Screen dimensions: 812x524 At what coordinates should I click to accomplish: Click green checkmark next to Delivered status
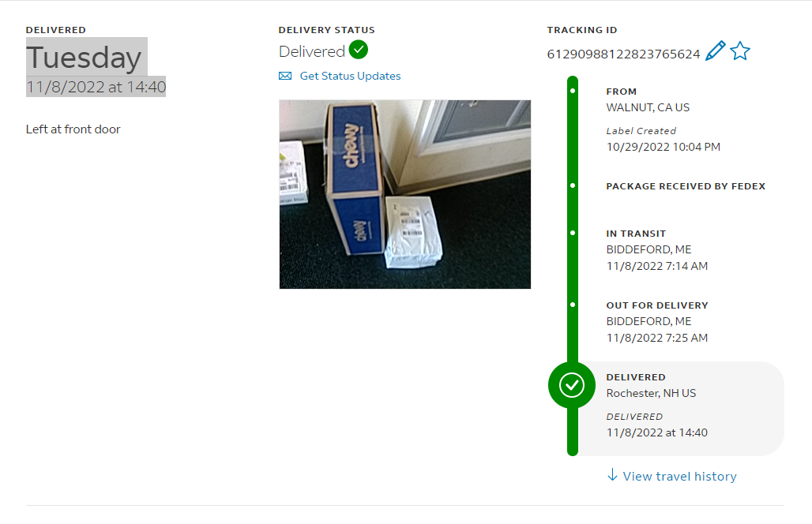(359, 50)
